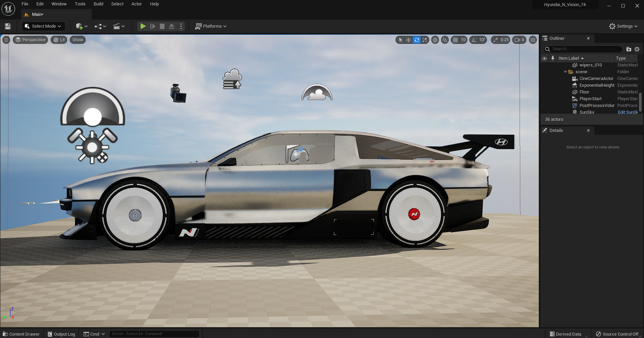644x338 pixels.
Task: Open the Blueprints dropdown
Action: 100,26
